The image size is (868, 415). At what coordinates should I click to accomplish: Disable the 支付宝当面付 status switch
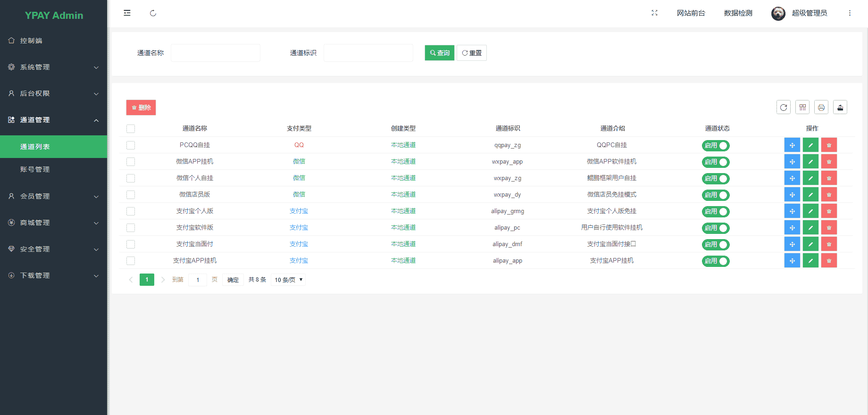716,245
